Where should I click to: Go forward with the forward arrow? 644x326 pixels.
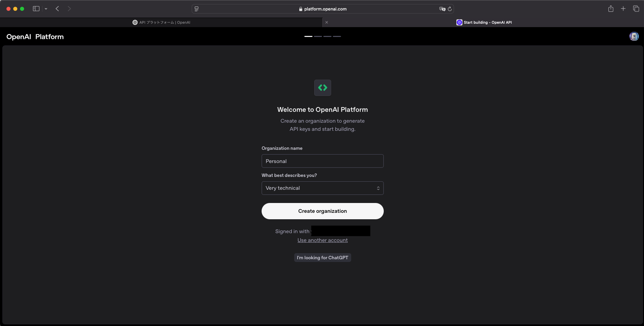click(x=69, y=9)
